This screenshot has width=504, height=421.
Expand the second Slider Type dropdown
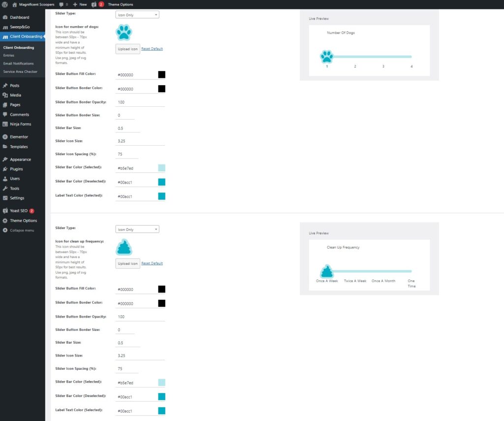click(137, 229)
